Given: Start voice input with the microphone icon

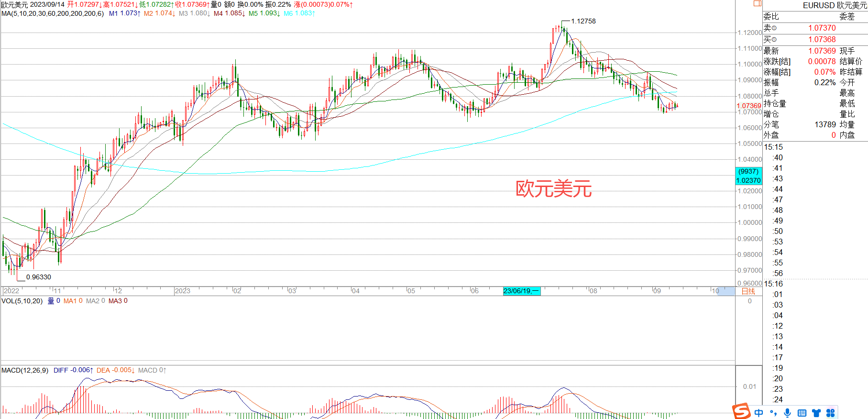Looking at the screenshot, I should click(x=788, y=413).
